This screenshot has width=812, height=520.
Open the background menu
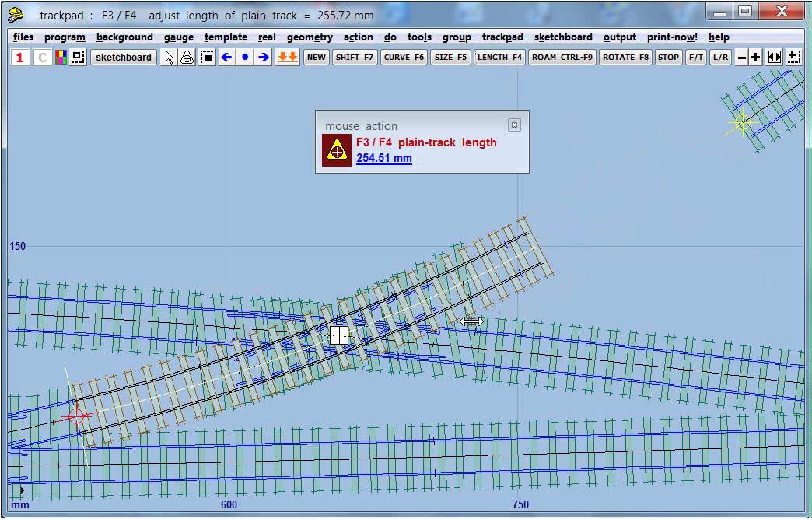[x=124, y=37]
